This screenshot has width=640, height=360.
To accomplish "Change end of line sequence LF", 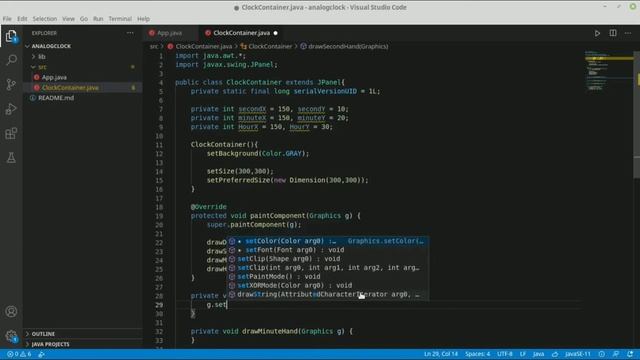I will [522, 354].
